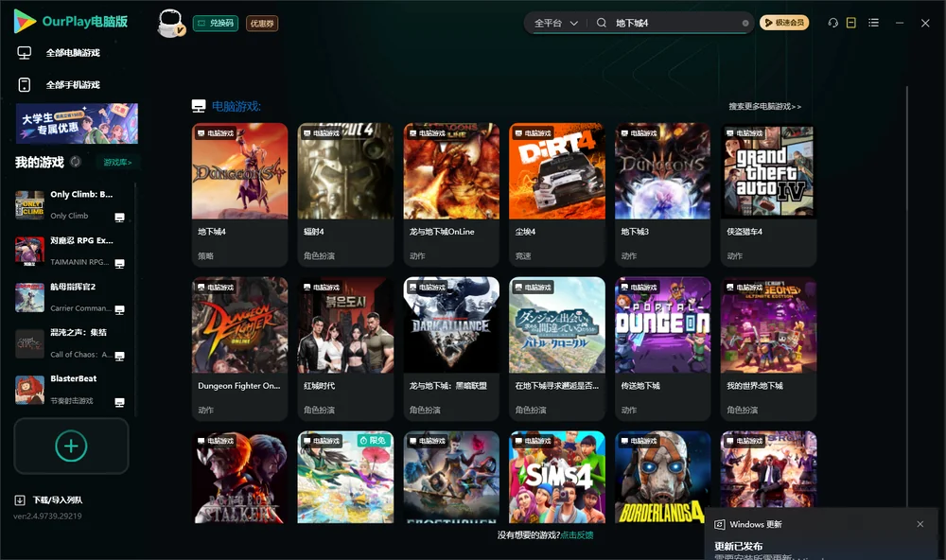Select 全部电脑游戏 in the sidebar
Viewport: 946px width, 560px height.
point(73,53)
